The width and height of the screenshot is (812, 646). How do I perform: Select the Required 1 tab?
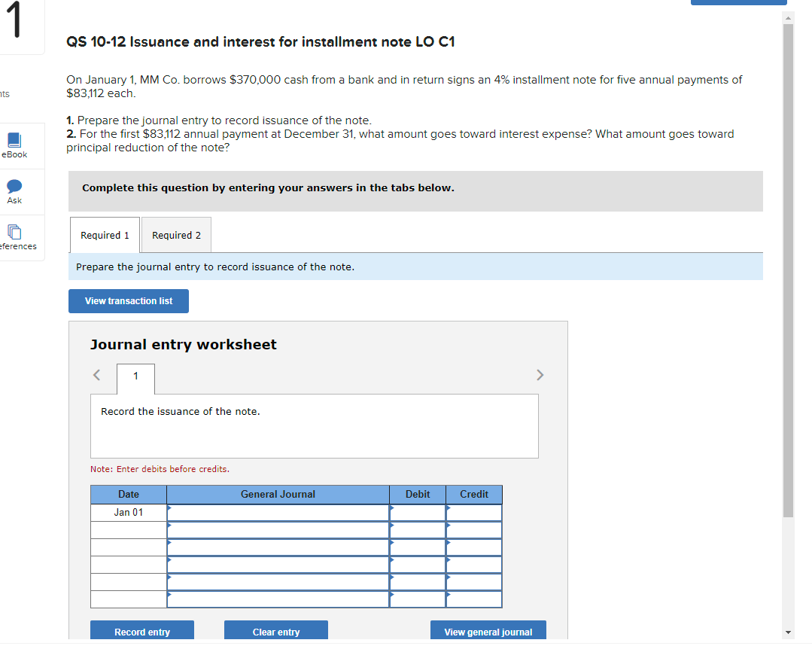pyautogui.click(x=104, y=234)
